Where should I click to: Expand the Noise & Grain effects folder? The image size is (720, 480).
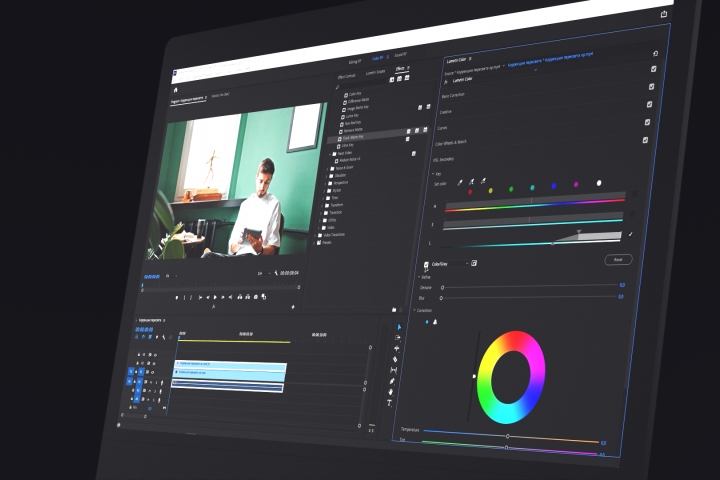click(327, 169)
